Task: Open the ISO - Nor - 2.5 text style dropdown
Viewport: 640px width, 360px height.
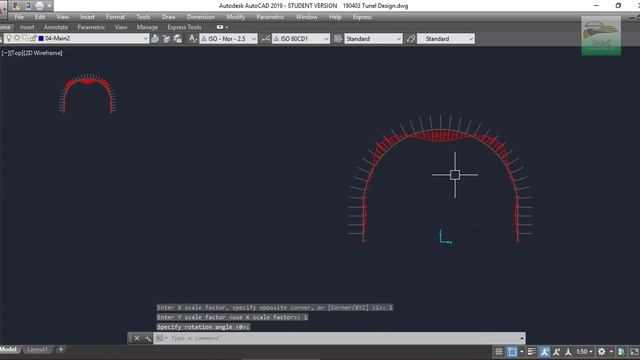Action: point(229,39)
